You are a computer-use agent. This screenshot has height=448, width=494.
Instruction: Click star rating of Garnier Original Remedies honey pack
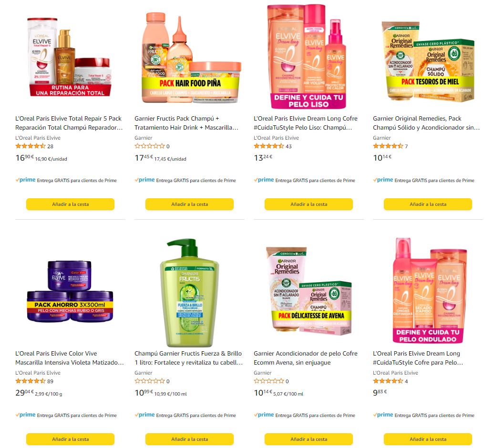click(388, 146)
